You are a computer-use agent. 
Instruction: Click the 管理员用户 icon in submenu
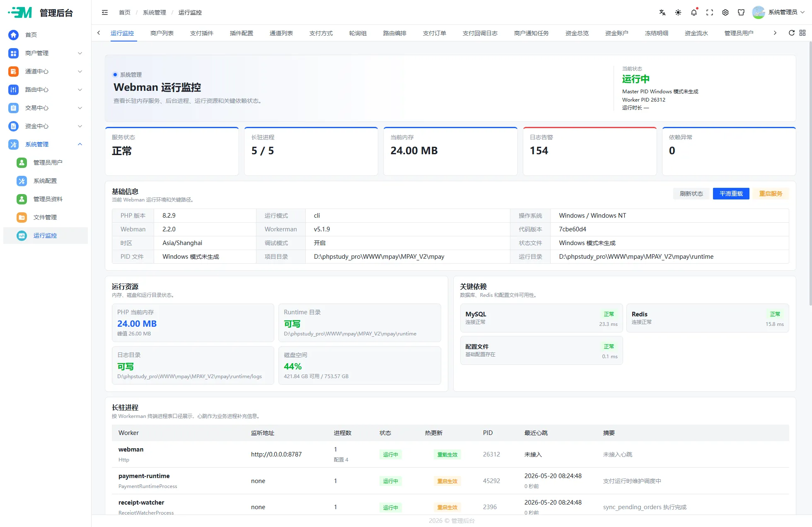pyautogui.click(x=22, y=163)
